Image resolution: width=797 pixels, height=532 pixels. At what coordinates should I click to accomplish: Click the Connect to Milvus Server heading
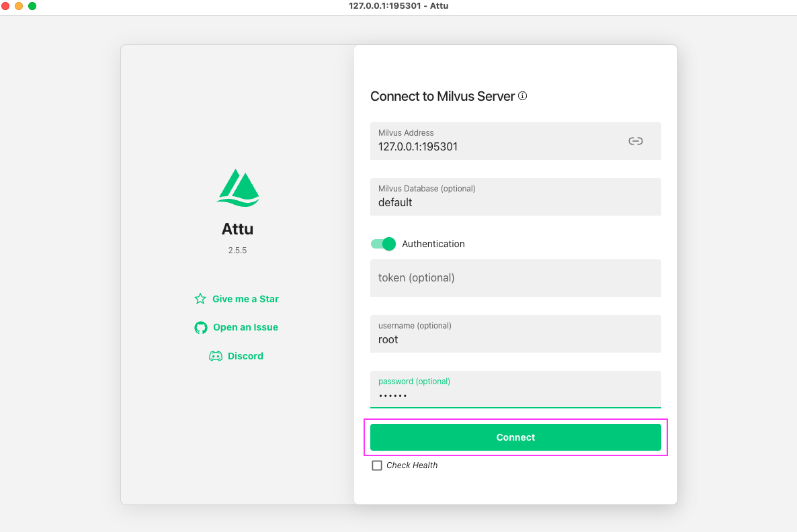tap(442, 97)
